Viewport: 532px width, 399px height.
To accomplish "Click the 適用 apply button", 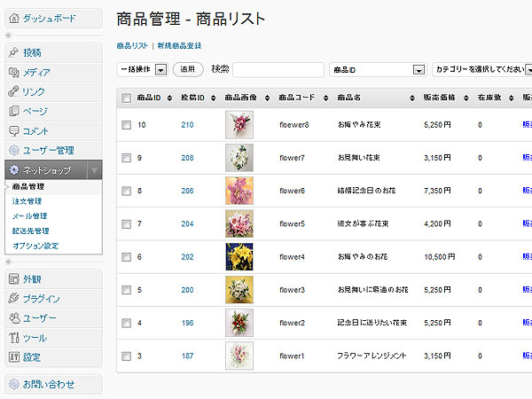I will click(188, 69).
